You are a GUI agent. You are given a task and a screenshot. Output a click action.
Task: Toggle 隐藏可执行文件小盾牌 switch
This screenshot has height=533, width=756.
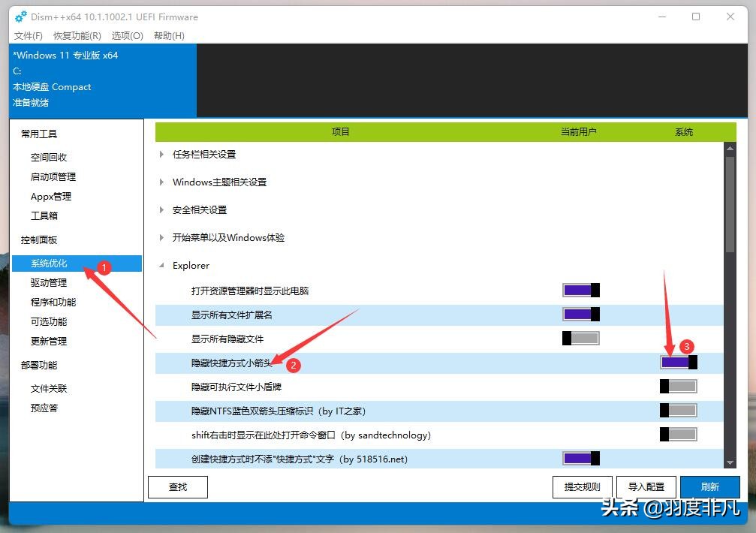click(x=676, y=386)
